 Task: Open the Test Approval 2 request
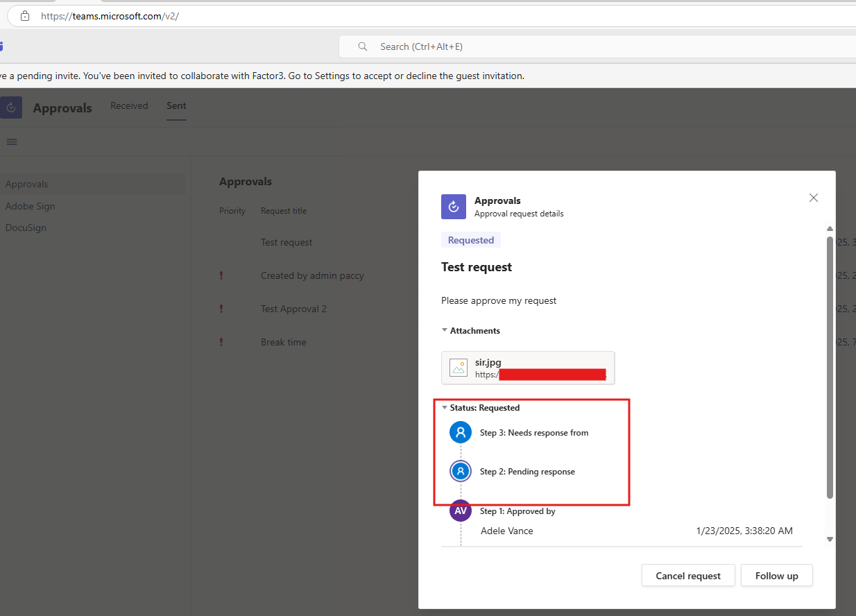293,309
